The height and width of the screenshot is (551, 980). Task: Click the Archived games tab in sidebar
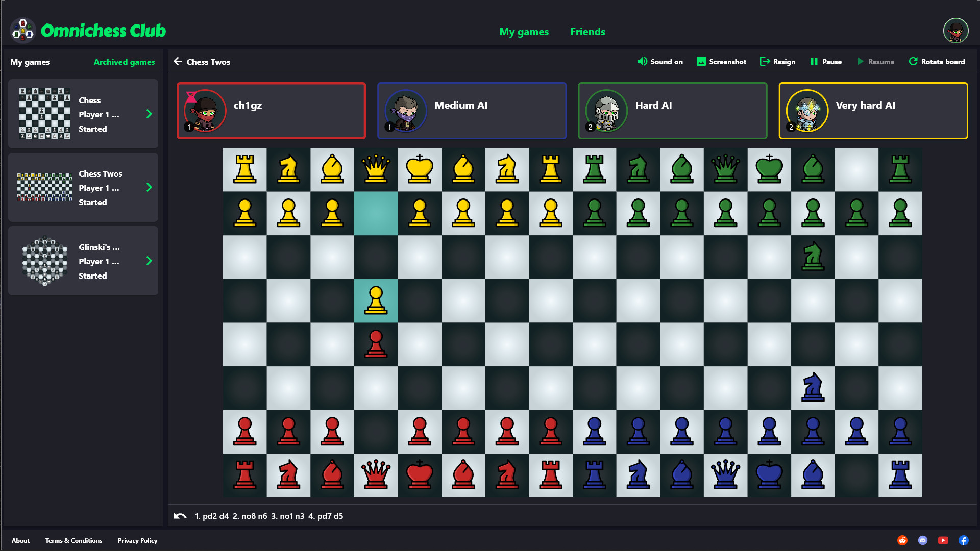(x=125, y=61)
